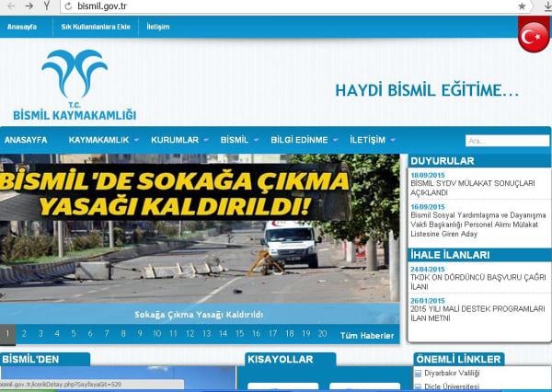Open downloads via the download arrow icon
This screenshot has height=392, width=552.
pos(548,6)
